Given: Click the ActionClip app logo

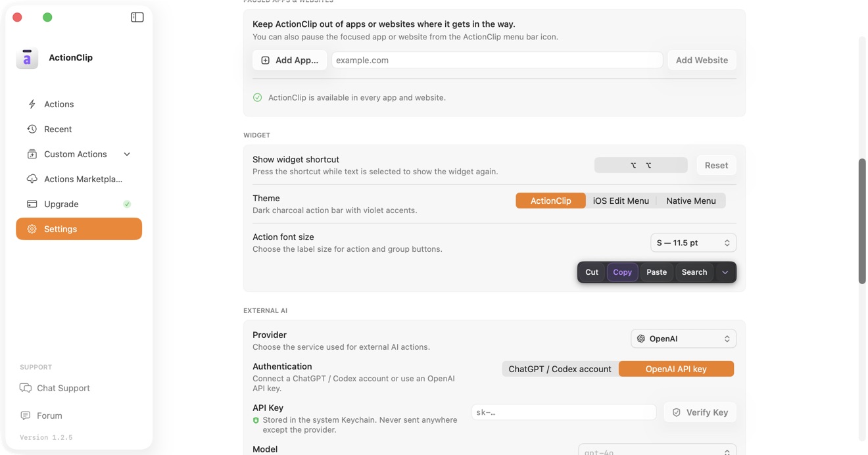Looking at the screenshot, I should (x=27, y=58).
